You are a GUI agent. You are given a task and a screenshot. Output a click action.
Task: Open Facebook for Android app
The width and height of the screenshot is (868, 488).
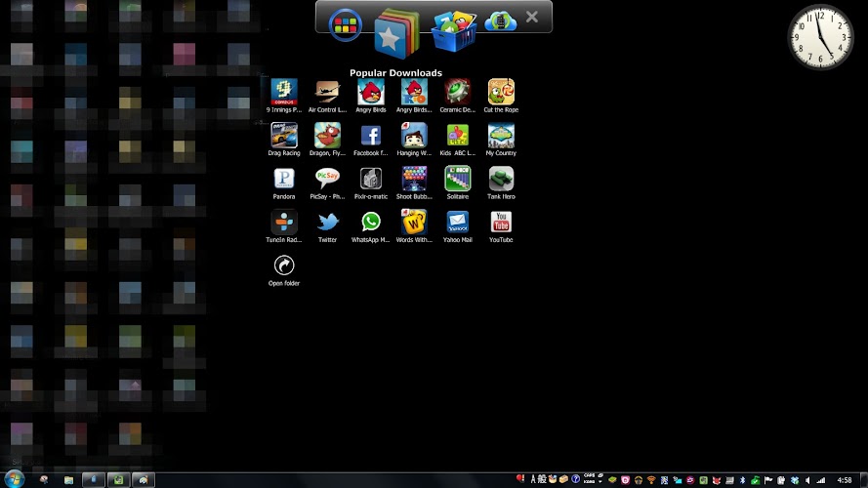click(x=371, y=139)
